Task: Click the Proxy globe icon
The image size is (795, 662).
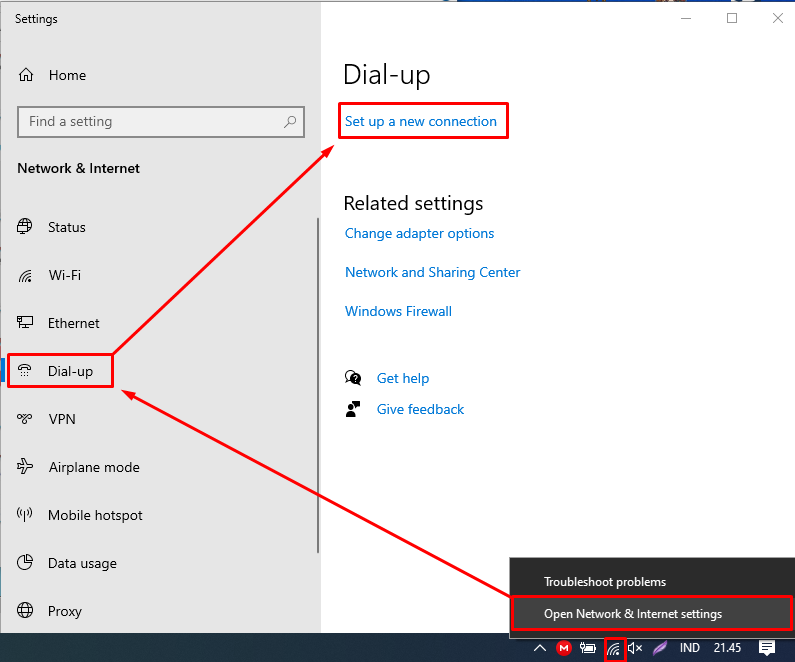Action: 25,610
